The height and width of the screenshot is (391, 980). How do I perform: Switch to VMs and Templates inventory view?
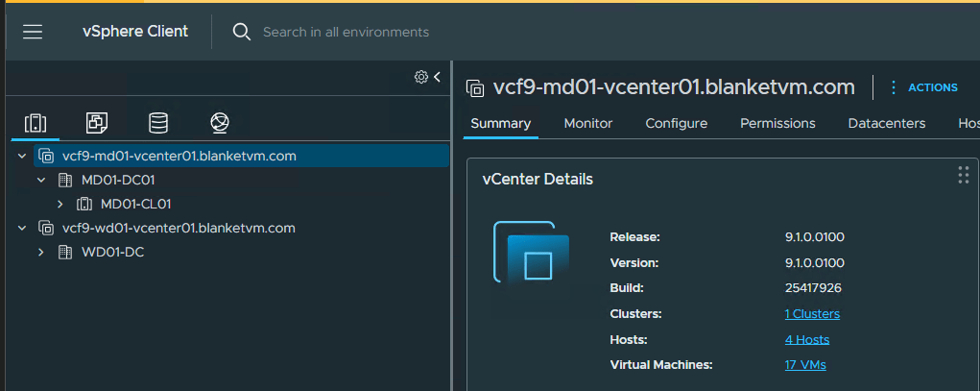pos(97,123)
